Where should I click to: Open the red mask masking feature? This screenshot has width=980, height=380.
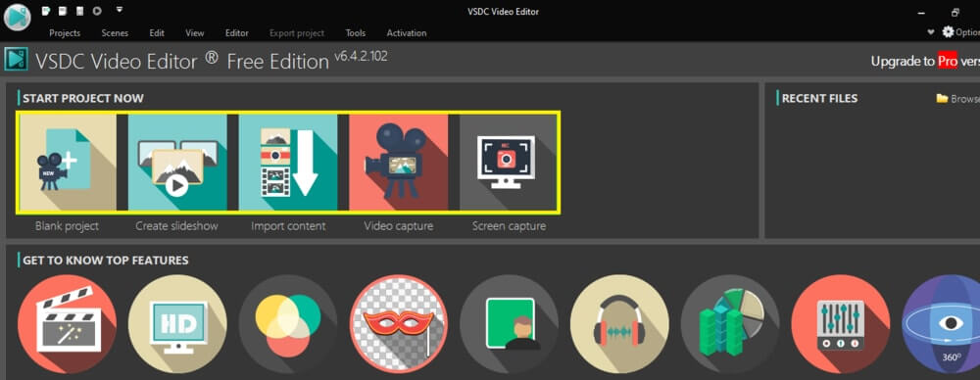[399, 324]
